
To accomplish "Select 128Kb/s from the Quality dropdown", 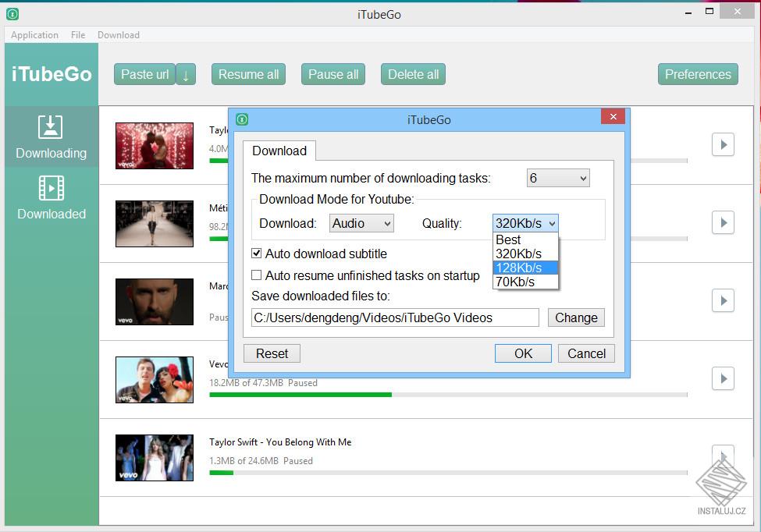I will [x=521, y=268].
